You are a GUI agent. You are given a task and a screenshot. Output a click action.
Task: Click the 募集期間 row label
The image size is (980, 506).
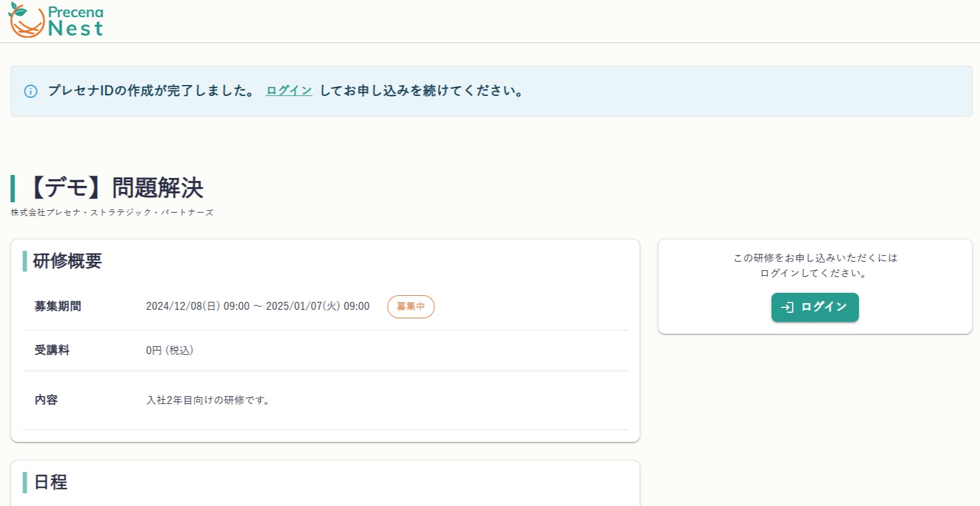(x=58, y=306)
